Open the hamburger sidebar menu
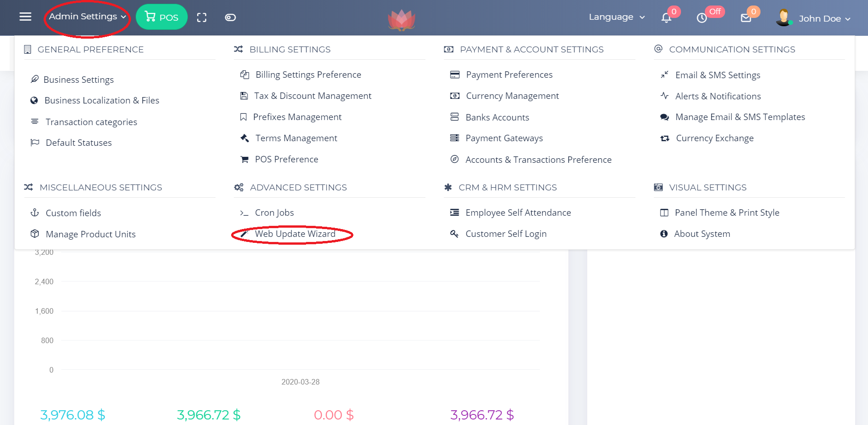This screenshot has width=868, height=425. coord(25,17)
